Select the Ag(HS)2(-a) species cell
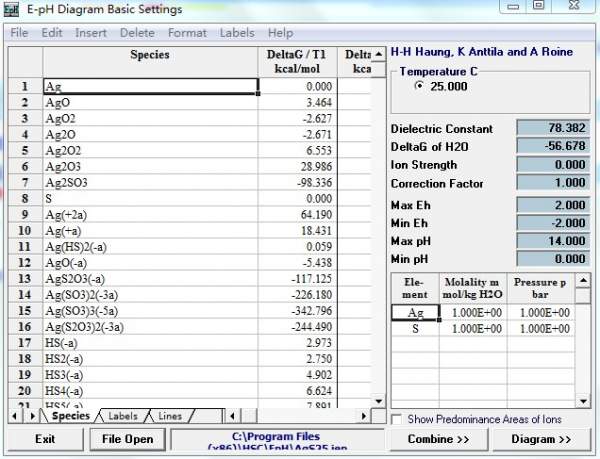The height and width of the screenshot is (459, 600). (x=150, y=247)
